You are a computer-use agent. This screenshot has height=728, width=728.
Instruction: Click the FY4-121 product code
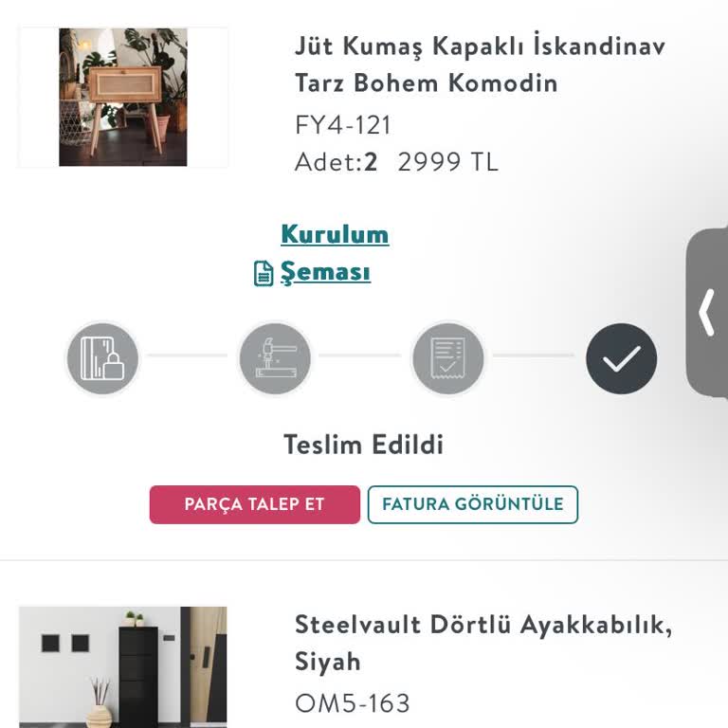(x=343, y=125)
